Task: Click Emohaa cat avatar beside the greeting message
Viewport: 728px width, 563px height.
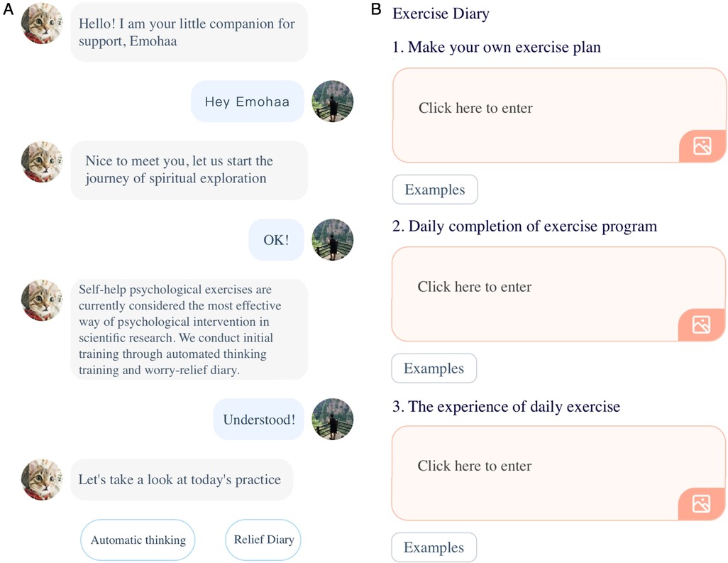Action: click(42, 23)
